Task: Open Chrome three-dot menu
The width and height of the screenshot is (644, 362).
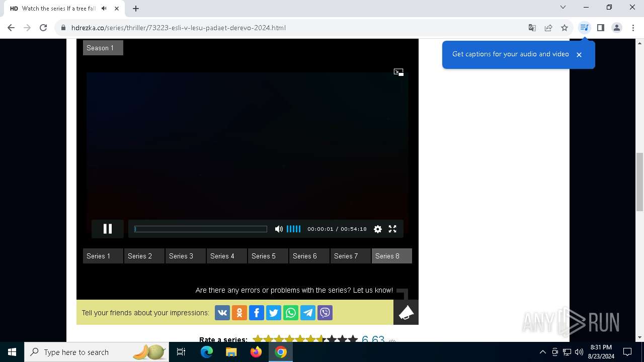Action: pos(633,28)
